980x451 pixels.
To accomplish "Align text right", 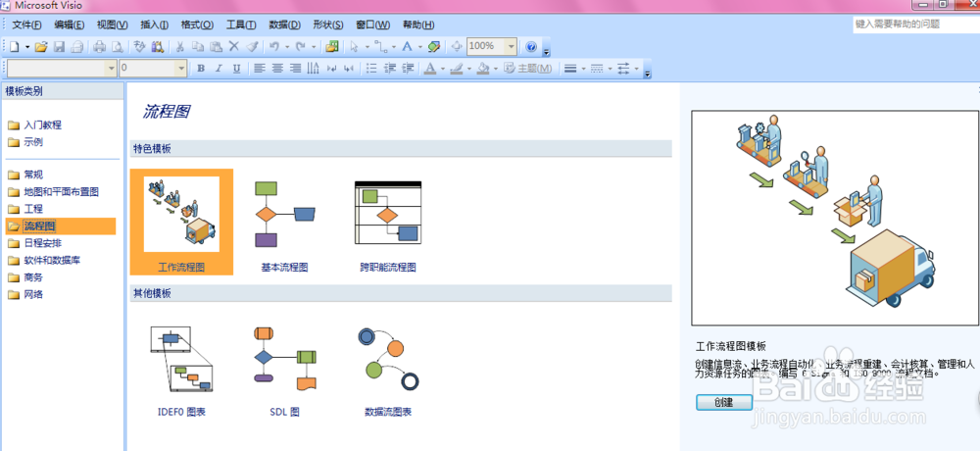I will 295,69.
